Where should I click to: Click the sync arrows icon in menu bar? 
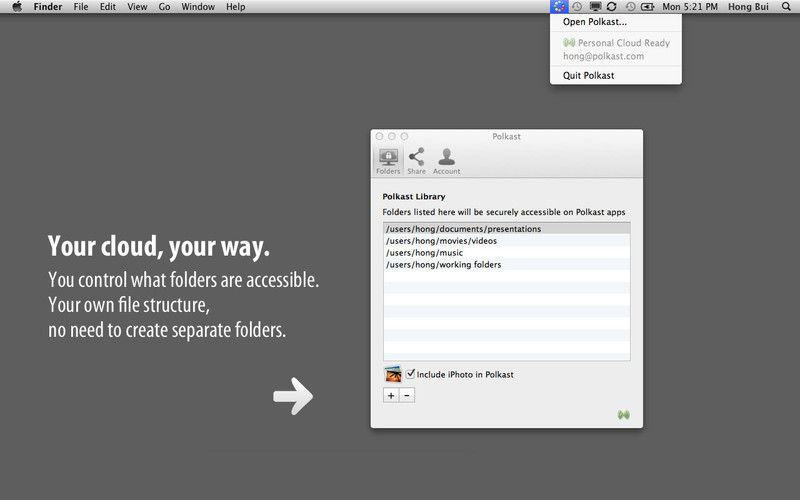(612, 7)
